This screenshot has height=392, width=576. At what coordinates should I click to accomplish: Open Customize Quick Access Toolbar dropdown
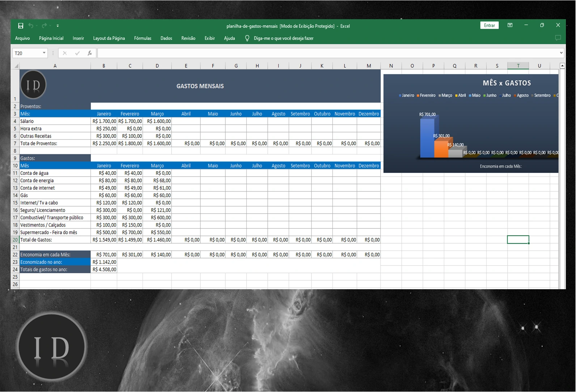click(58, 26)
